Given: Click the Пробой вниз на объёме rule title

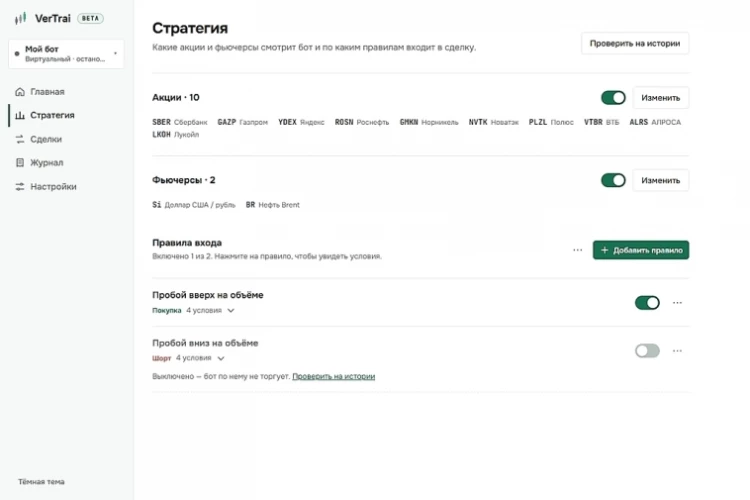Looking at the screenshot, I should (205, 343).
